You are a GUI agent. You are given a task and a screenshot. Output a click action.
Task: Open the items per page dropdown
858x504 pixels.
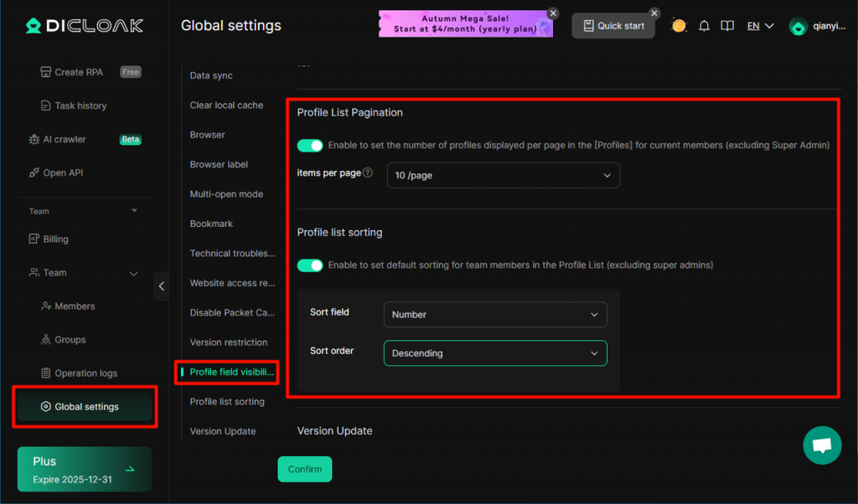[503, 176]
